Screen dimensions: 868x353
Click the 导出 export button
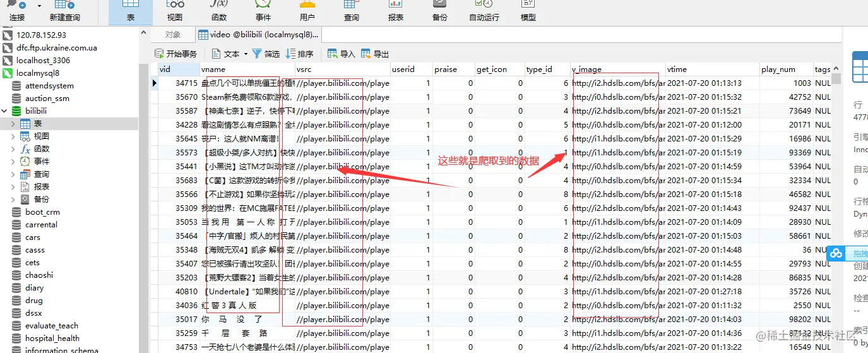click(x=375, y=54)
